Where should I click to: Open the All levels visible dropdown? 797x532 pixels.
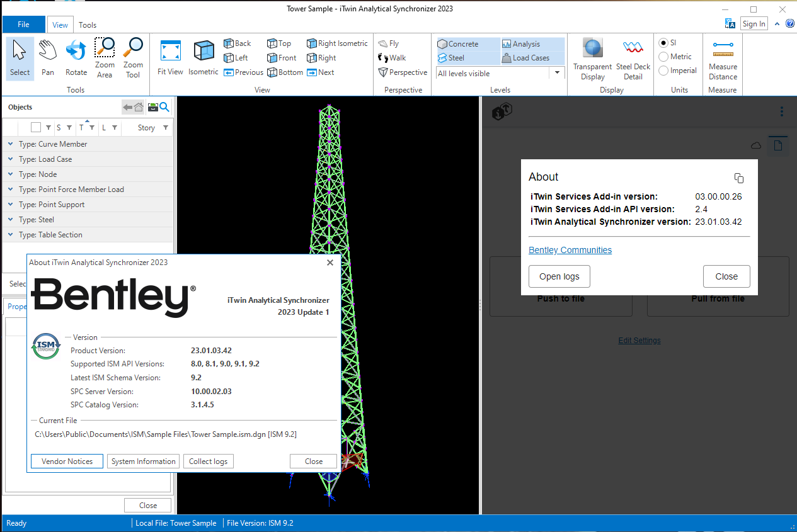[x=557, y=73]
